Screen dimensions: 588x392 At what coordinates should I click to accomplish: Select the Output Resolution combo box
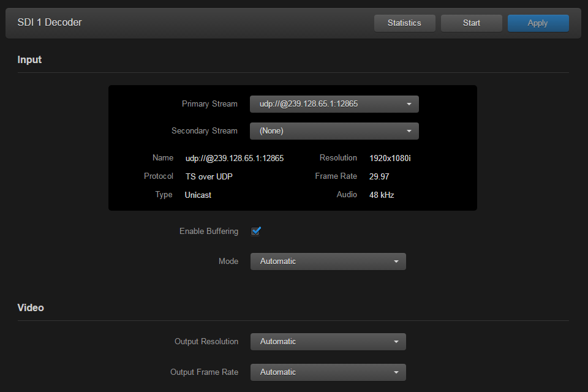pos(328,341)
